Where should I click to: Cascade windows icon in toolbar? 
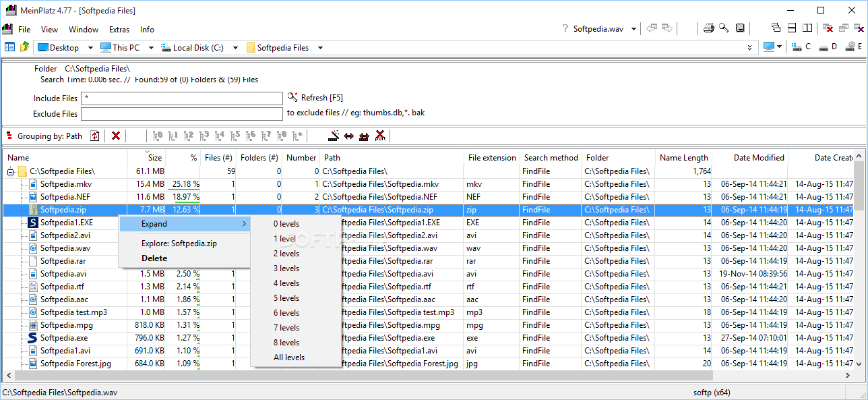(776, 28)
